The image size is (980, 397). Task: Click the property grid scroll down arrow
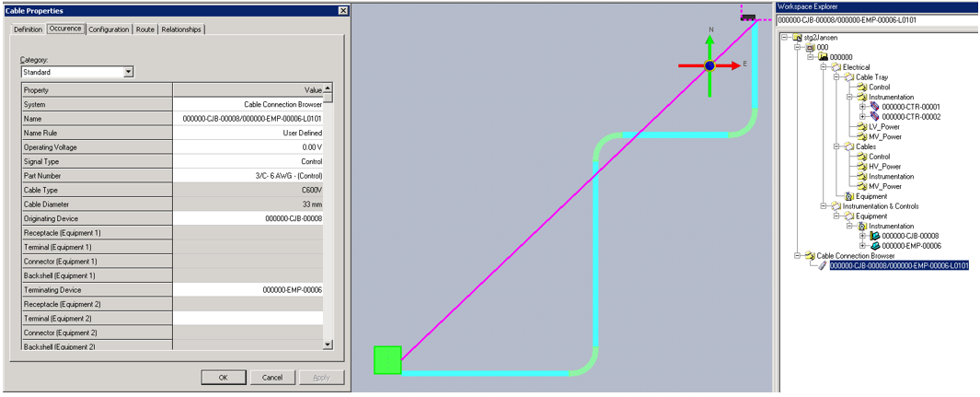329,344
